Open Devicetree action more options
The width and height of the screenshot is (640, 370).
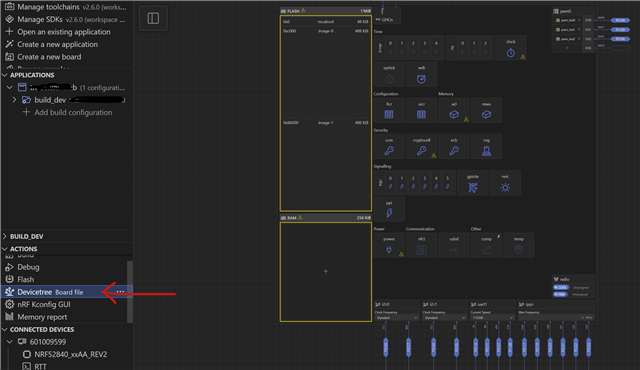[x=120, y=292]
